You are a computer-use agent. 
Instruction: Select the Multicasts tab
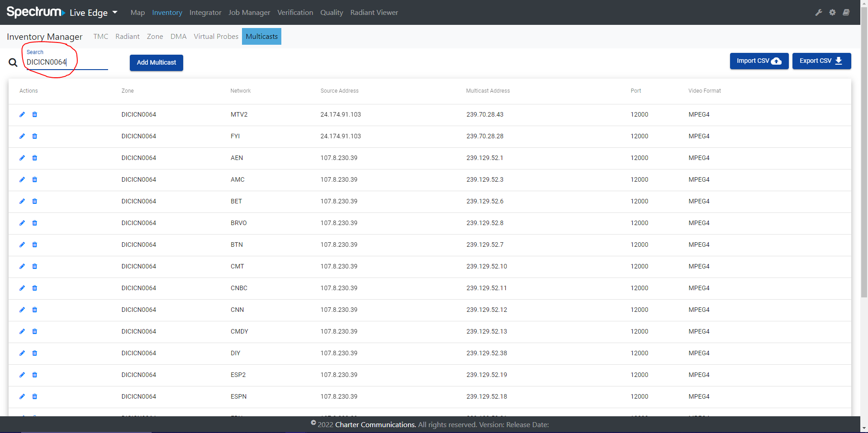point(262,37)
